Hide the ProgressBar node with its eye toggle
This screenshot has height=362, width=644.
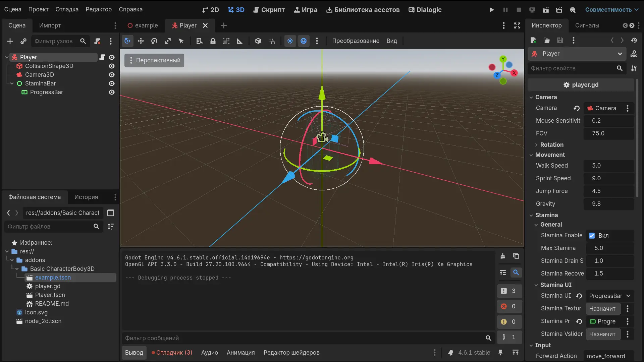coord(111,92)
